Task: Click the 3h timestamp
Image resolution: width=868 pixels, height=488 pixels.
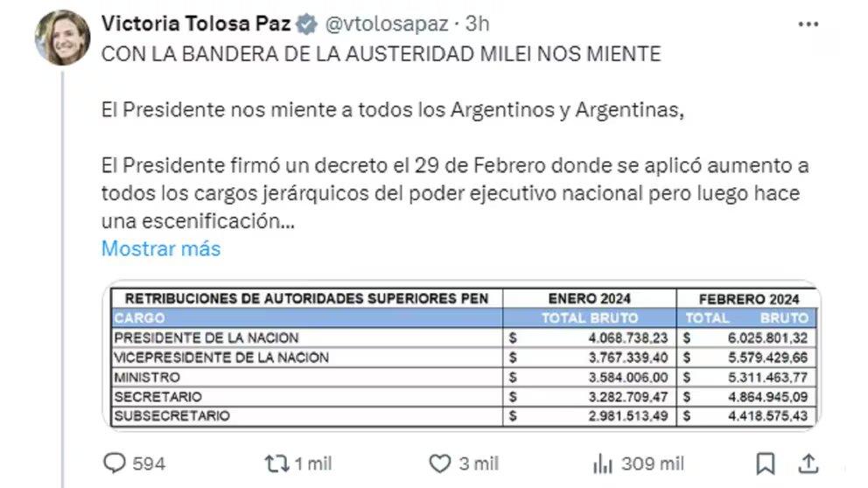Action: (477, 24)
